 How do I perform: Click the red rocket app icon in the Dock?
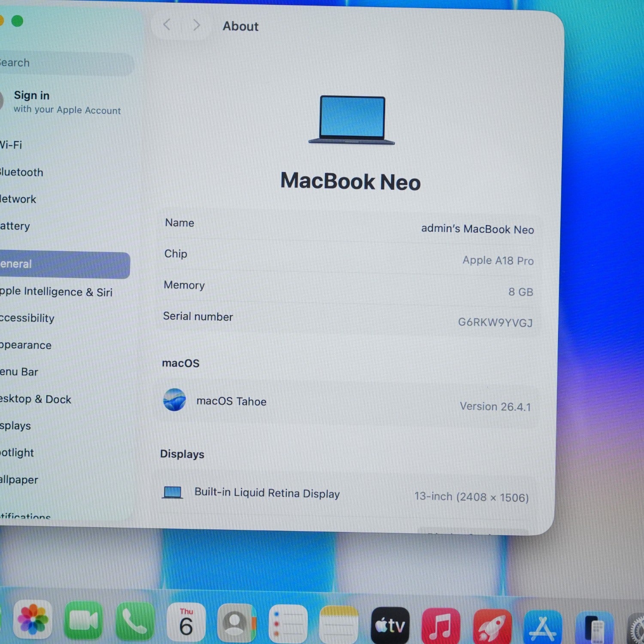point(492,628)
